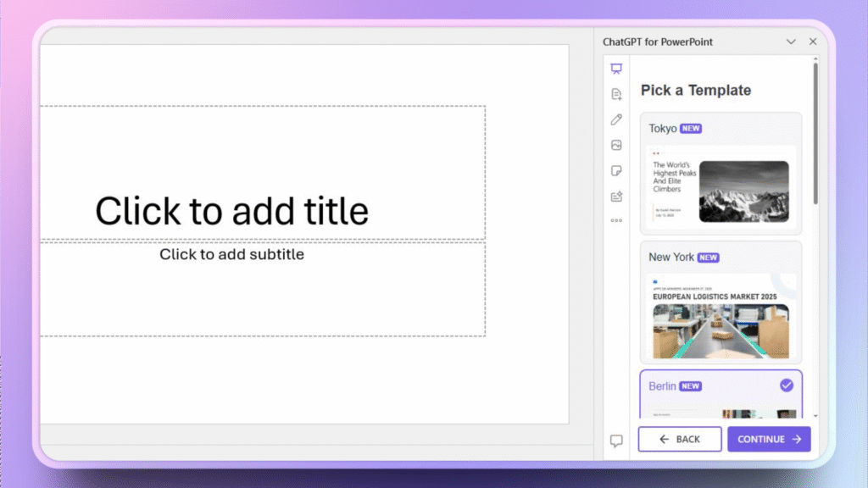Toggle selection of the Berlin template
Viewport: 868px width, 488px height.
787,385
